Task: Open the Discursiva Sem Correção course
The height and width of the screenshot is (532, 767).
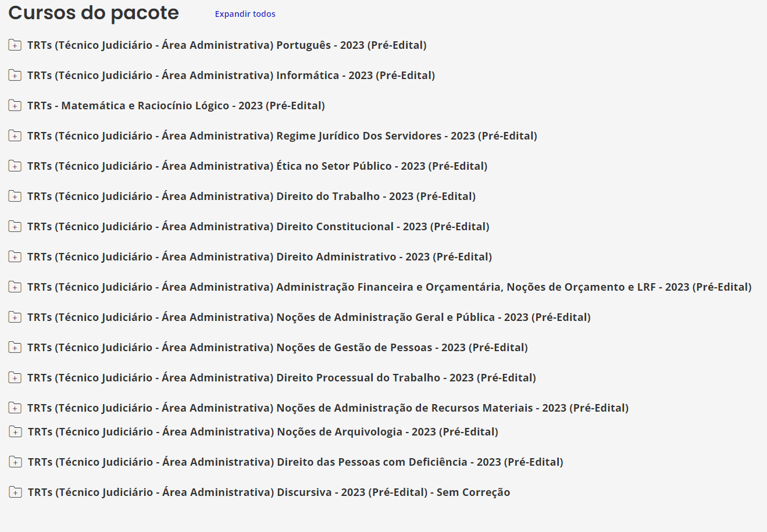Action: pyautogui.click(x=269, y=492)
